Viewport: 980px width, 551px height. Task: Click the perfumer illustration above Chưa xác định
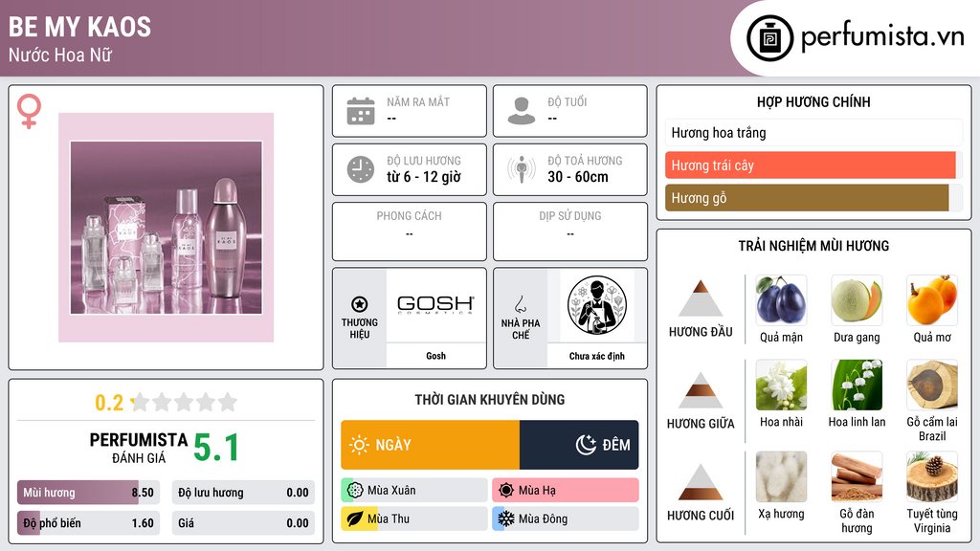597,305
